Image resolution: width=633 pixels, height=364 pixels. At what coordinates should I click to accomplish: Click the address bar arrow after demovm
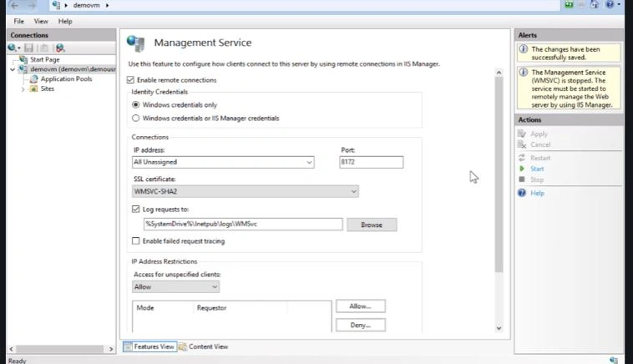[108, 5]
